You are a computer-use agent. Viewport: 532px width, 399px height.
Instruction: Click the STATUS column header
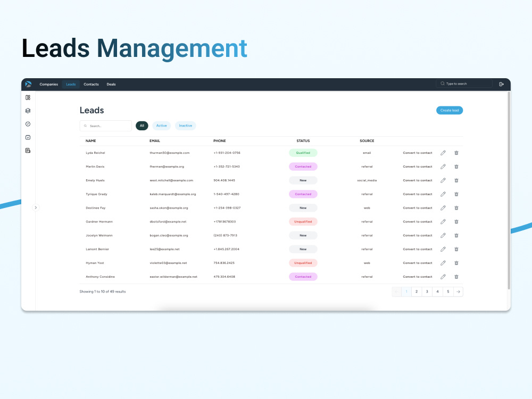click(x=303, y=141)
